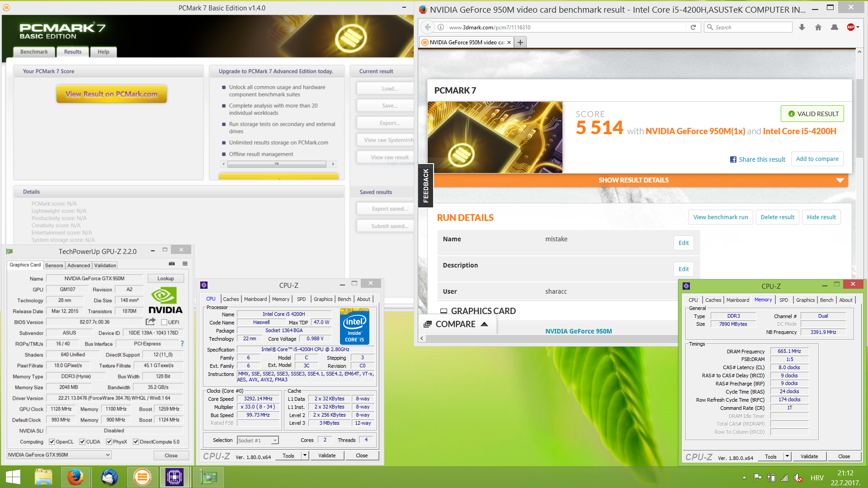868x488 pixels.
Task: Switch to the Sensors tab in GPU-Z
Action: pos(54,265)
